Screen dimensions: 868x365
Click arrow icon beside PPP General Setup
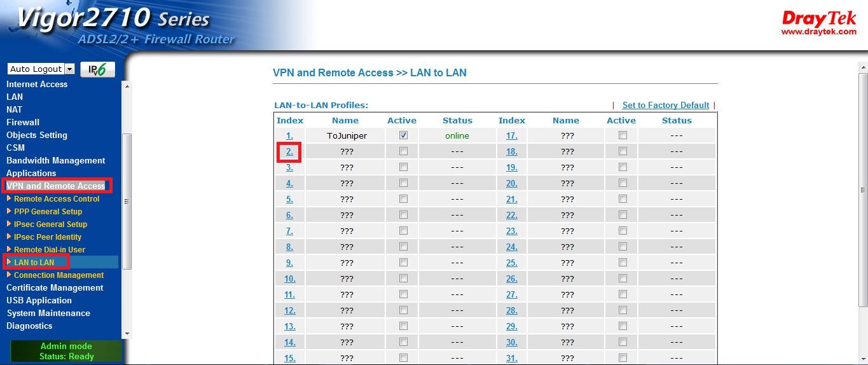pyautogui.click(x=9, y=211)
